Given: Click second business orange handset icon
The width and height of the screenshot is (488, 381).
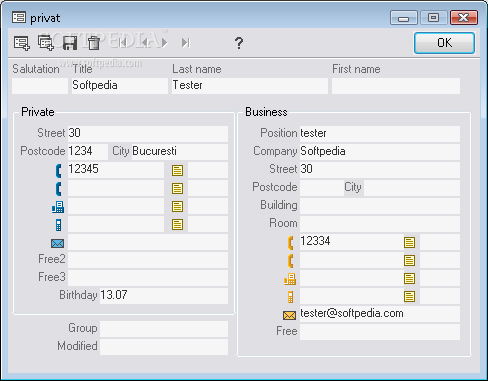Looking at the screenshot, I should tap(291, 261).
